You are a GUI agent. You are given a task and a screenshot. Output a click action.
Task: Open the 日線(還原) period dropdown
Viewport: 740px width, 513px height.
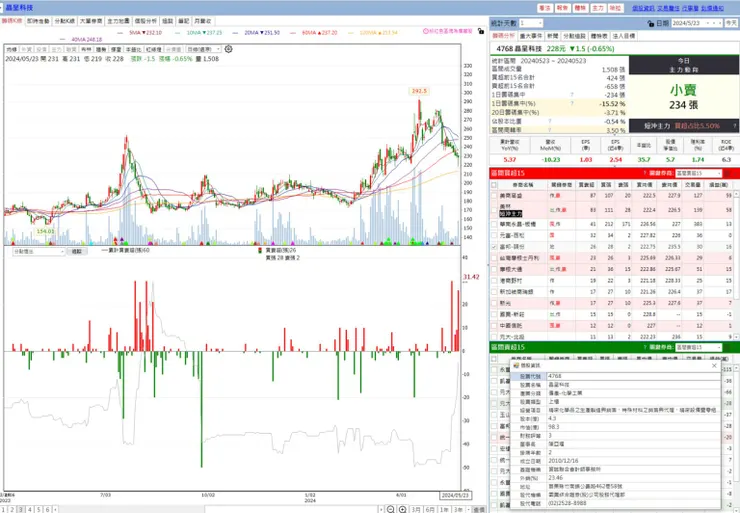[203, 49]
